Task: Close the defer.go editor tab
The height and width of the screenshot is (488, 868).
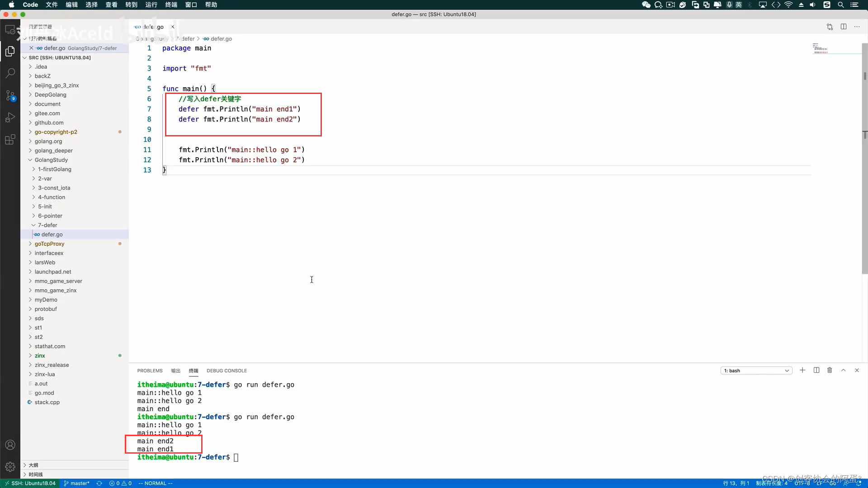Action: pyautogui.click(x=173, y=27)
